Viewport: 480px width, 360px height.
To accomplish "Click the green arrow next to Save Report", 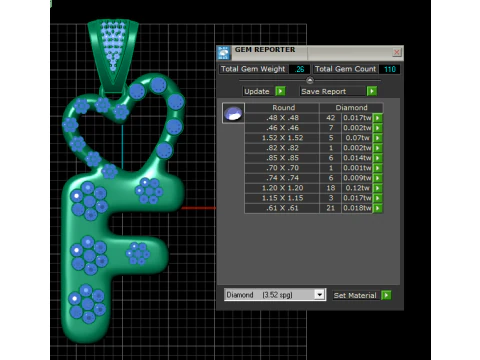I will [372, 91].
